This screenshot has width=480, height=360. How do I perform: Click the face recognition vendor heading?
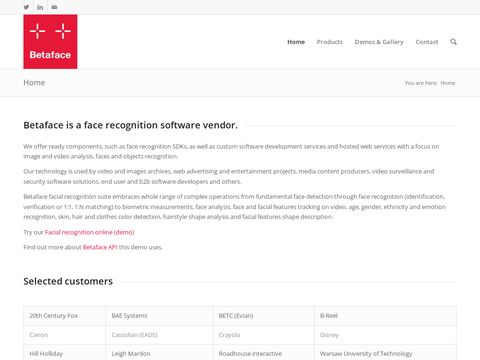(130, 125)
